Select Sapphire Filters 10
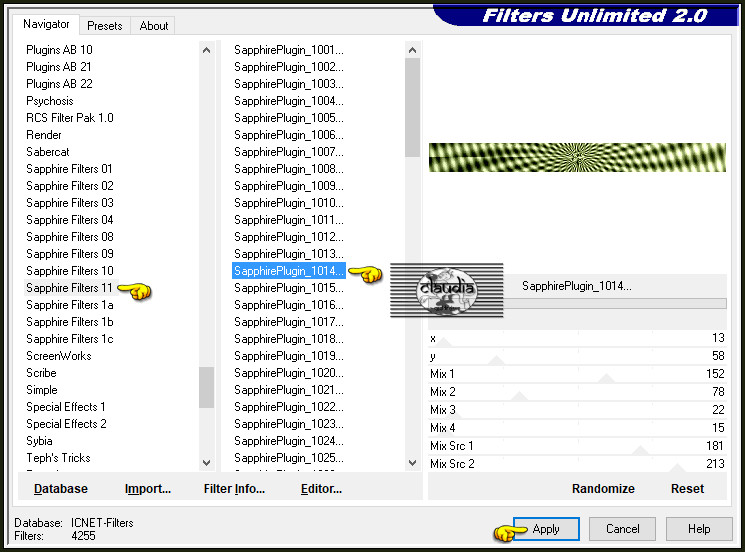The image size is (745, 552). click(x=70, y=271)
